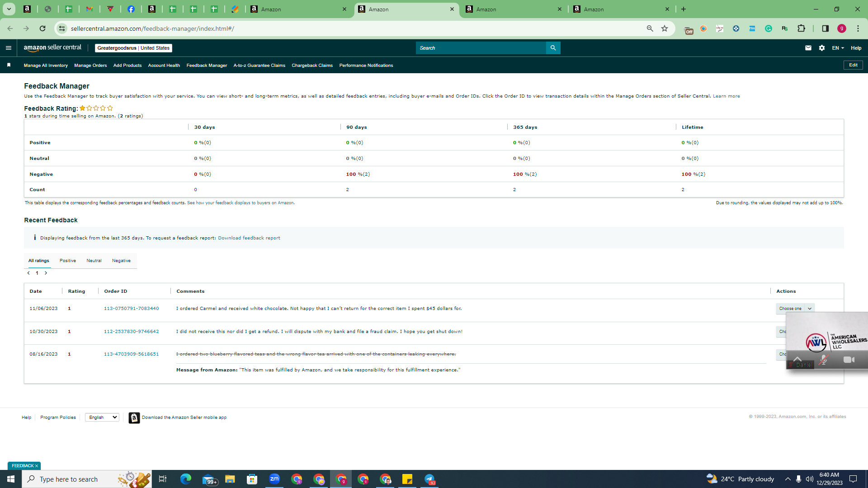The height and width of the screenshot is (488, 868).
Task: Unmute the microphone in the Zoom overlay
Action: coord(823,360)
